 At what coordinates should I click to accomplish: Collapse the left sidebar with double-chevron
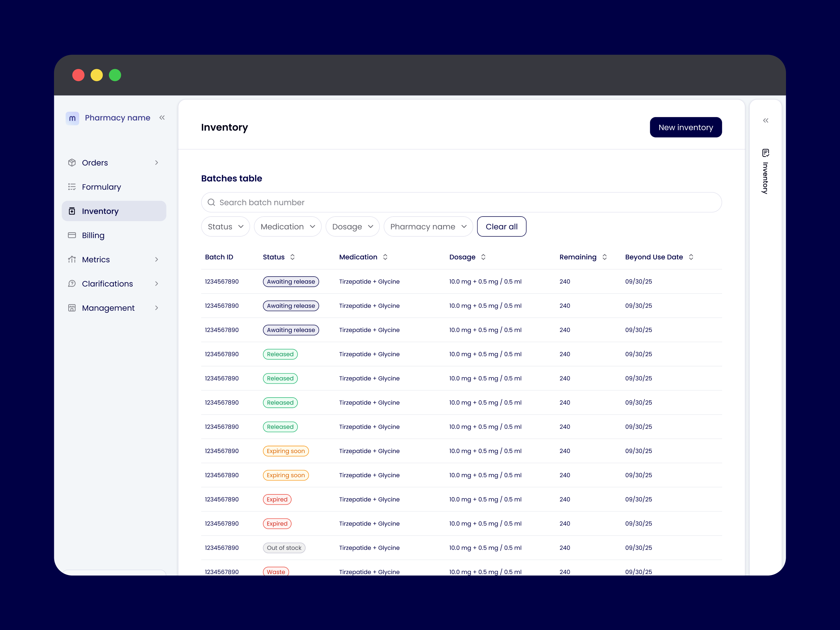[162, 118]
